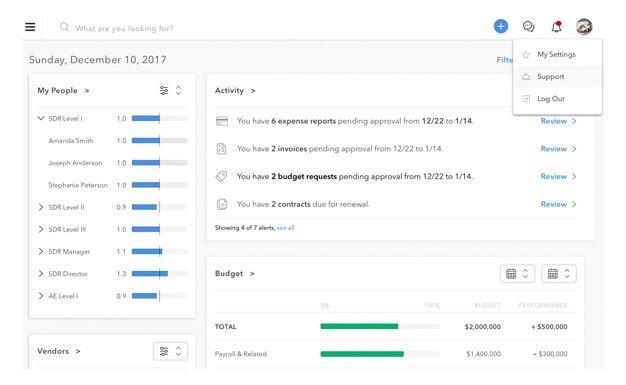Open second Budget date range stepper
626x385 pixels.
(x=567, y=274)
